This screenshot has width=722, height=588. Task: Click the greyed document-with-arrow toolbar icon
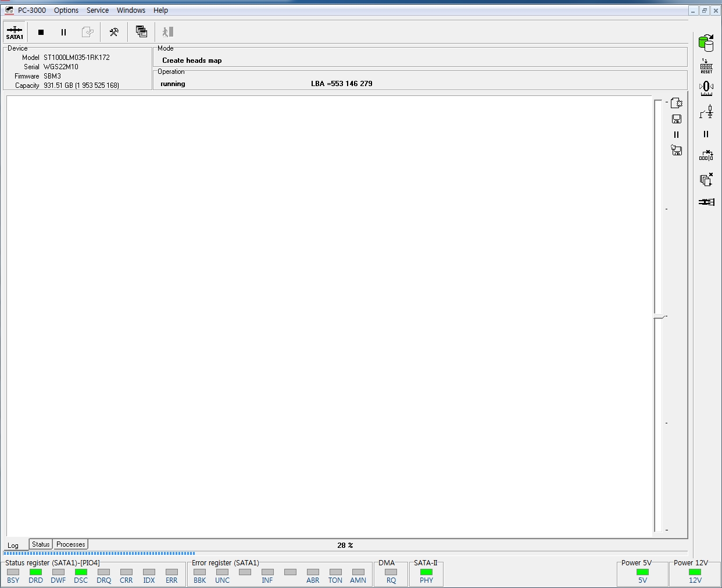(87, 32)
